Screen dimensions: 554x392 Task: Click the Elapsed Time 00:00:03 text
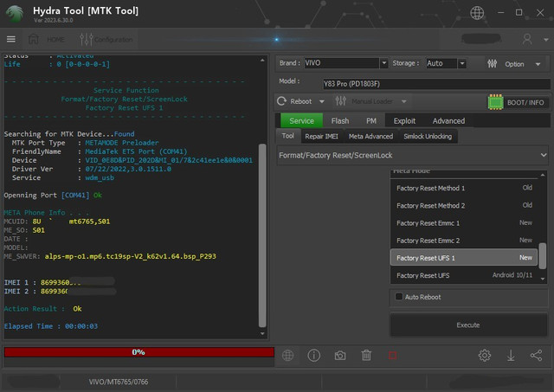[x=51, y=326]
